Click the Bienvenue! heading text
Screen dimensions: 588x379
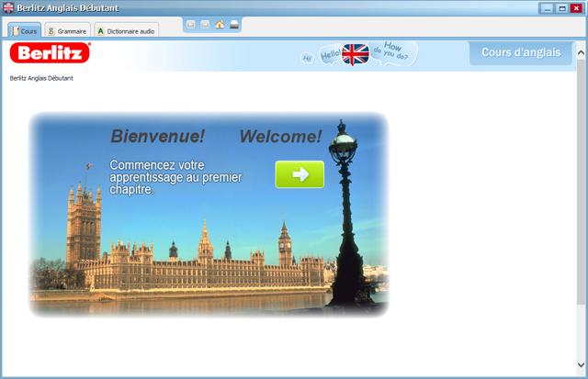(157, 136)
